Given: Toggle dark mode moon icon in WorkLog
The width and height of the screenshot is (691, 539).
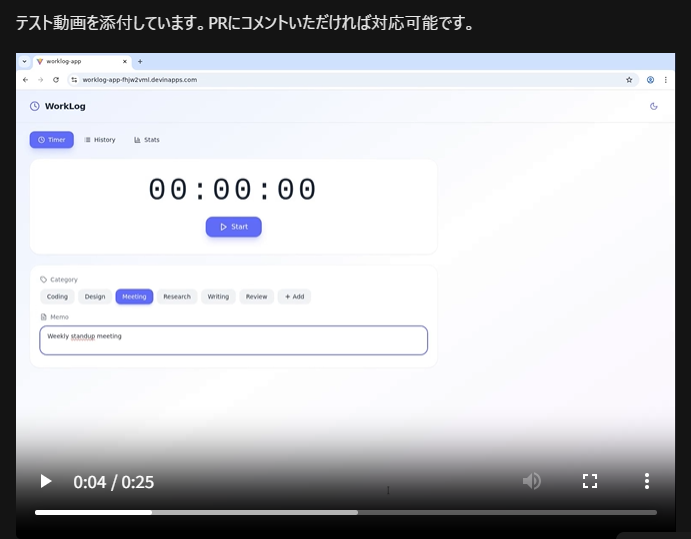Looking at the screenshot, I should [654, 106].
